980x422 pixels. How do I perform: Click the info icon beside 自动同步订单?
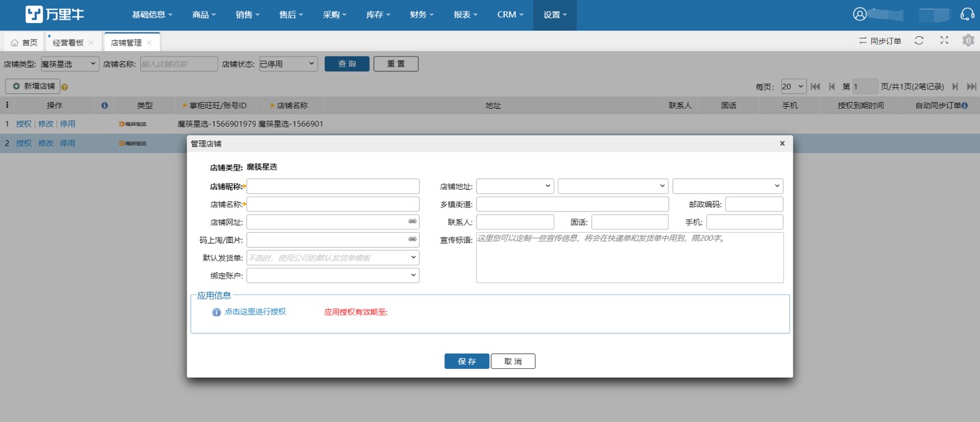965,105
